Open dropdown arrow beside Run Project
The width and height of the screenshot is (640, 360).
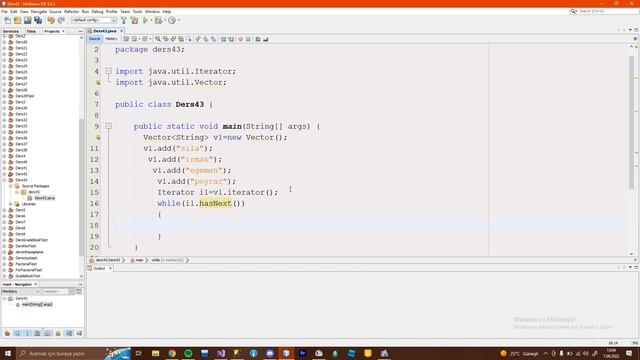click(151, 20)
